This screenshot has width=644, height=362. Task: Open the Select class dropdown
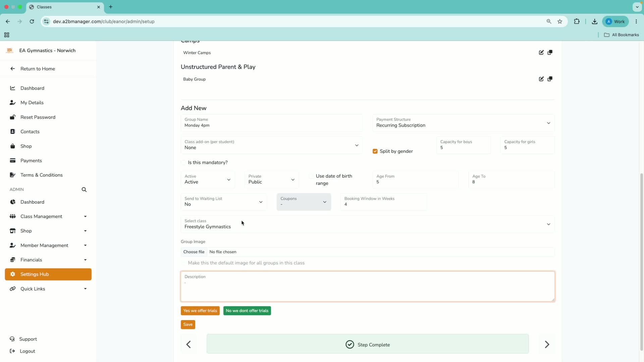367,224
